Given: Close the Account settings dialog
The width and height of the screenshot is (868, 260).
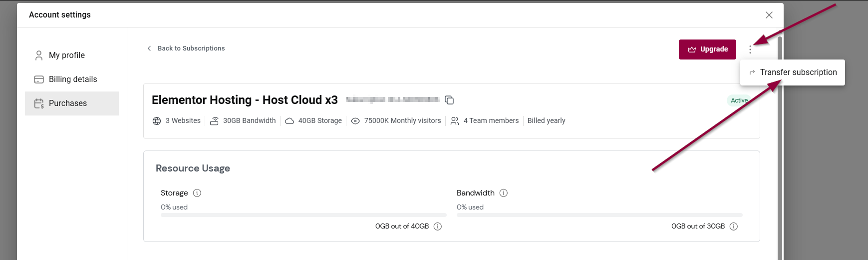Looking at the screenshot, I should 769,15.
